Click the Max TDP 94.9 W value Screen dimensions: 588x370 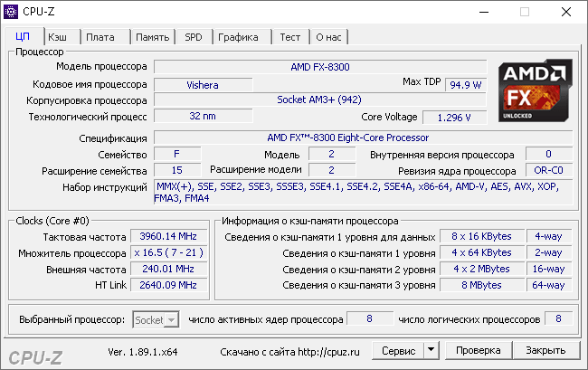pyautogui.click(x=466, y=85)
